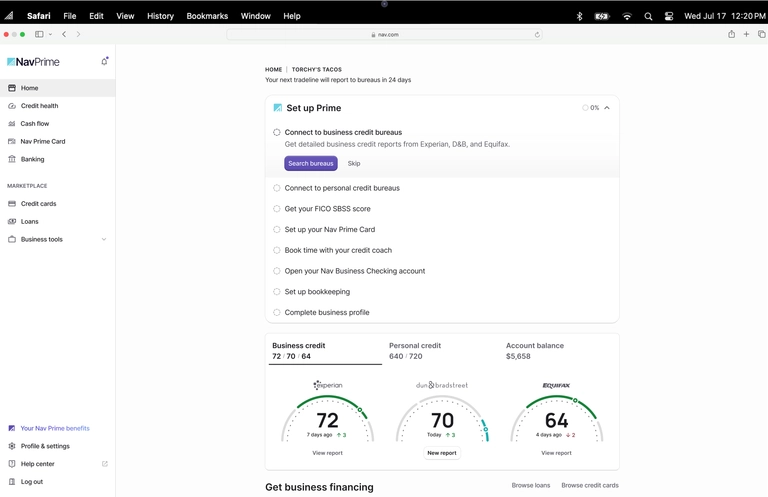
Task: Click the Profile & settings gear icon
Action: click(12, 446)
